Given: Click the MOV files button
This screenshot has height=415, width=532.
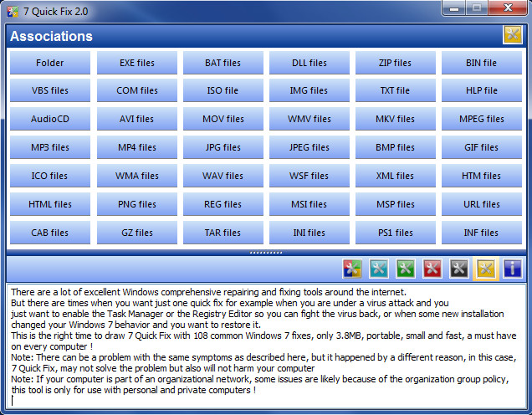Looking at the screenshot, I should [x=223, y=119].
